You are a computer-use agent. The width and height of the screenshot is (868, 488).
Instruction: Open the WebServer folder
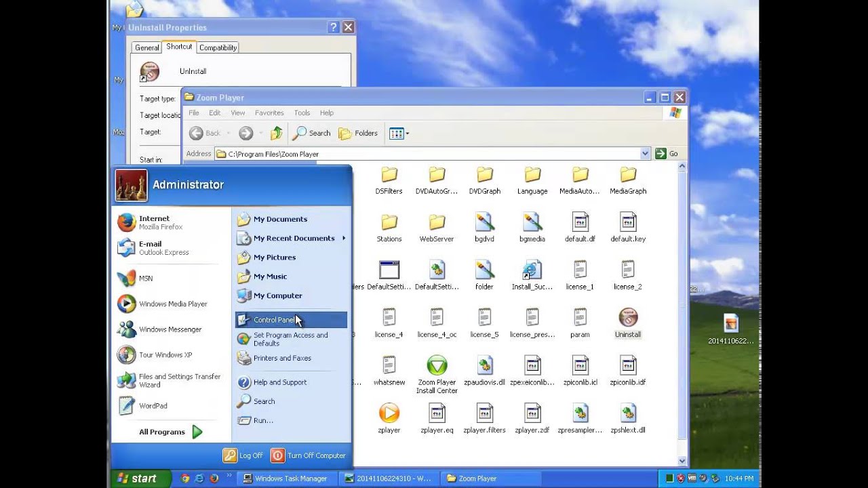437,228
